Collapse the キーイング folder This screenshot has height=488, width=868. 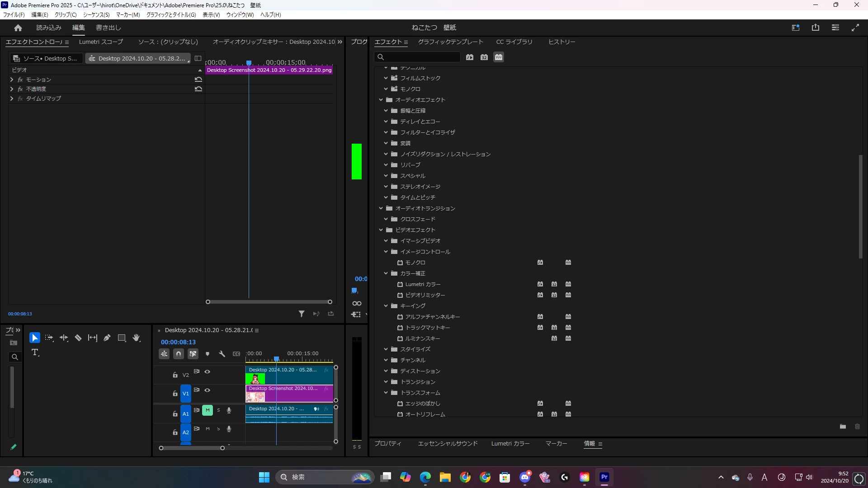click(x=386, y=306)
